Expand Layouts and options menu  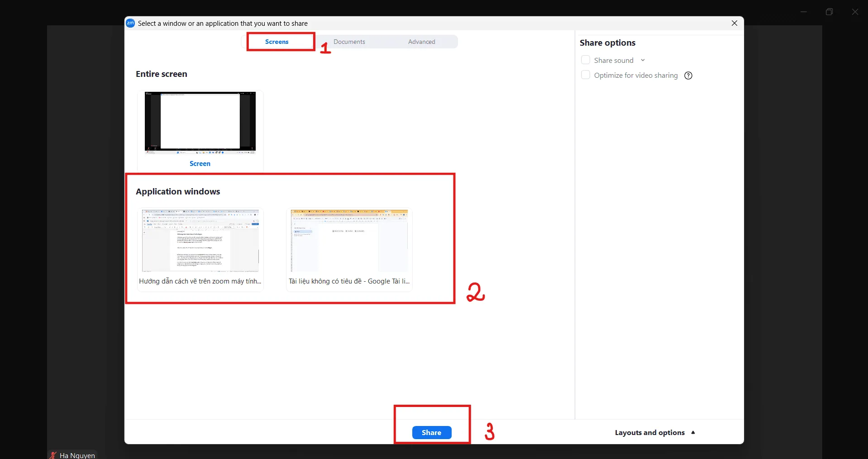(654, 432)
